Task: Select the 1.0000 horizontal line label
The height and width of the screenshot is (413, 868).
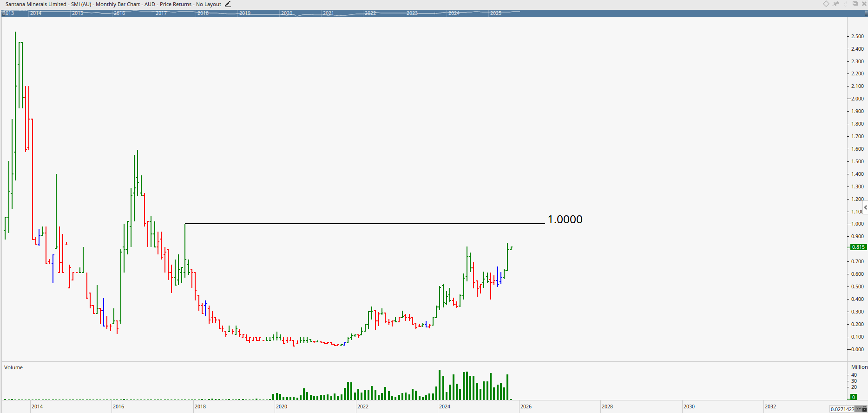Action: pyautogui.click(x=565, y=220)
